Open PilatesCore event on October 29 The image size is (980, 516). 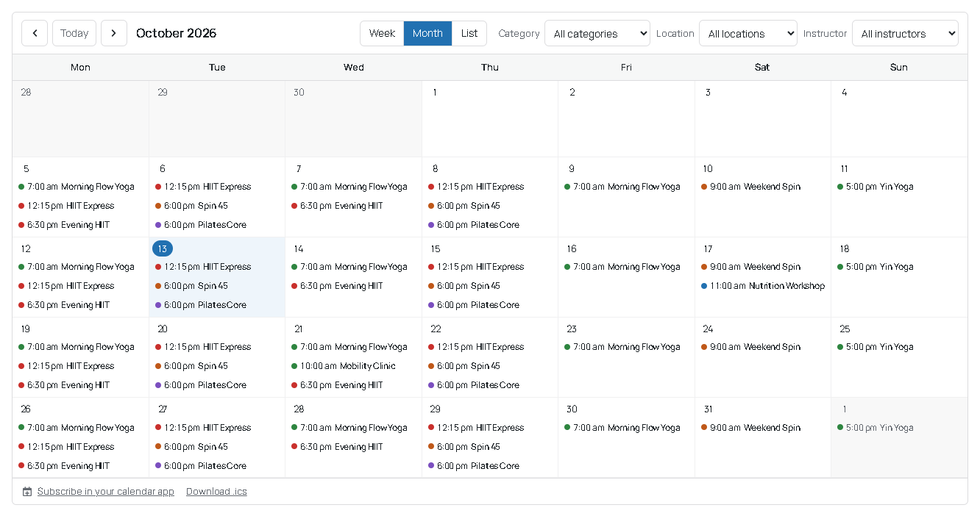474,466
